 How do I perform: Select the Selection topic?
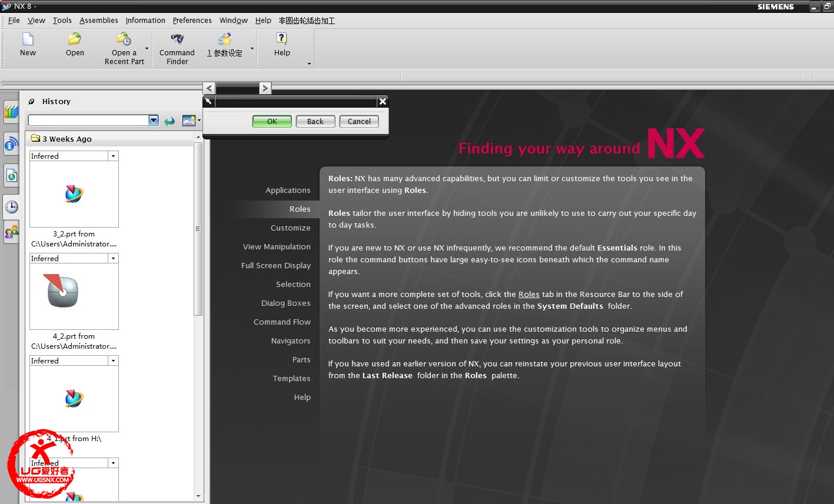(293, 284)
